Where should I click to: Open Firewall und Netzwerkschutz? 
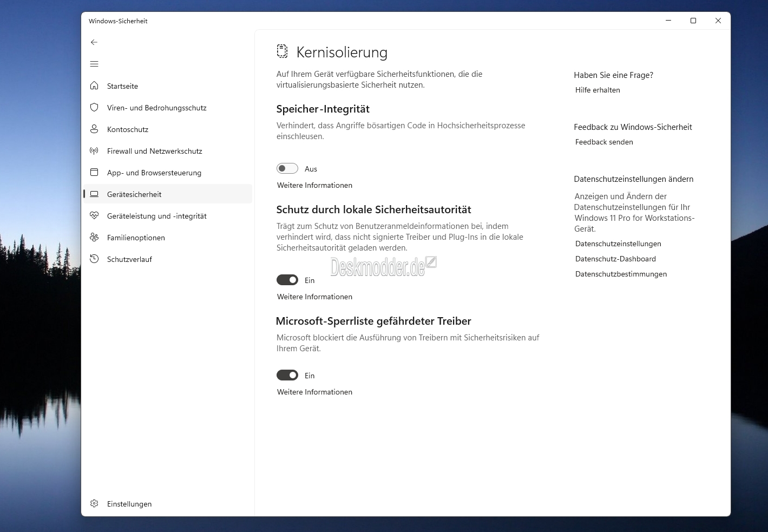[x=168, y=151]
